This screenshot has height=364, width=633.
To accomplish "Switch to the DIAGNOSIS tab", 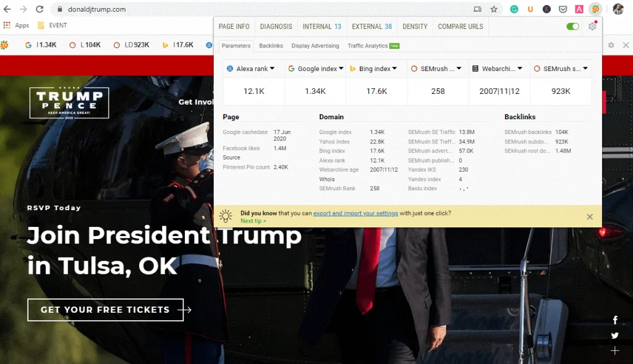I will tap(276, 27).
